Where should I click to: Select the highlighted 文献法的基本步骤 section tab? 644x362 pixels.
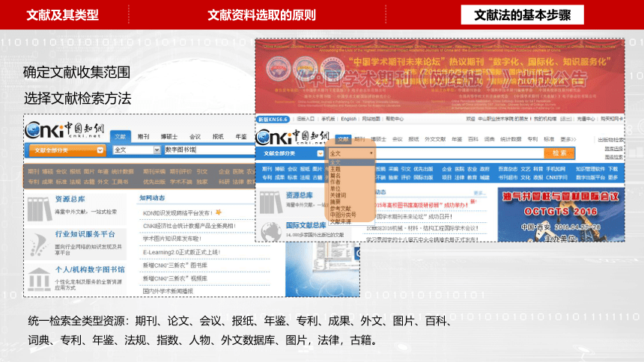click(522, 15)
